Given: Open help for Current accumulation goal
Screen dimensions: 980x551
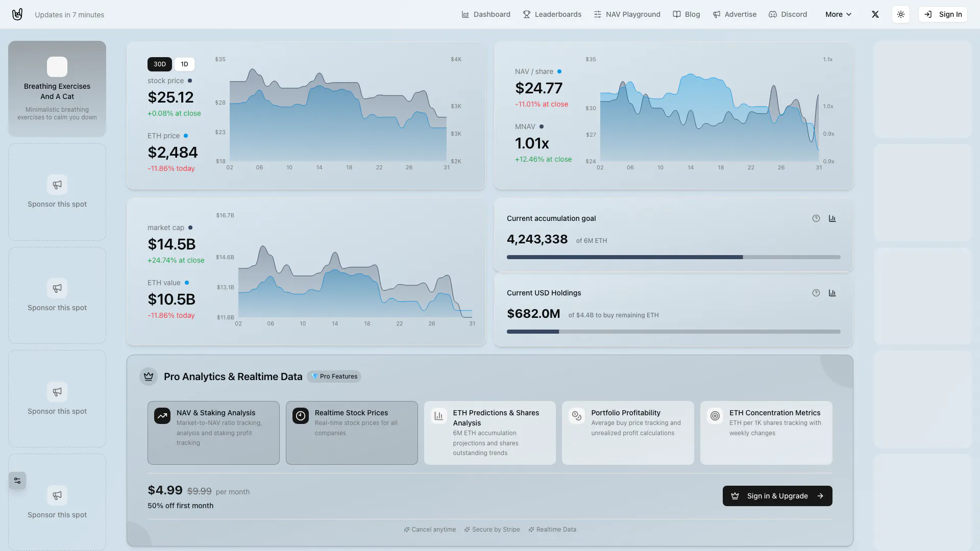Looking at the screenshot, I should tap(816, 218).
